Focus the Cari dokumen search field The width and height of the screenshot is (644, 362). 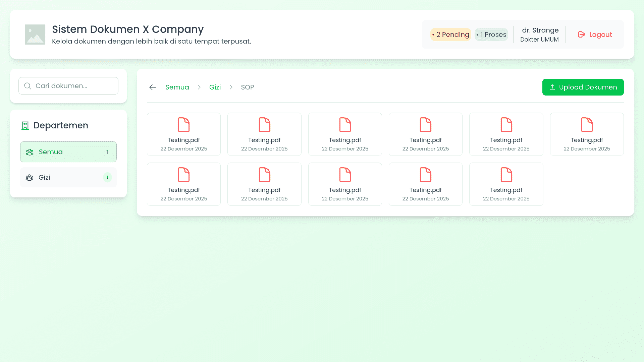pyautogui.click(x=68, y=86)
